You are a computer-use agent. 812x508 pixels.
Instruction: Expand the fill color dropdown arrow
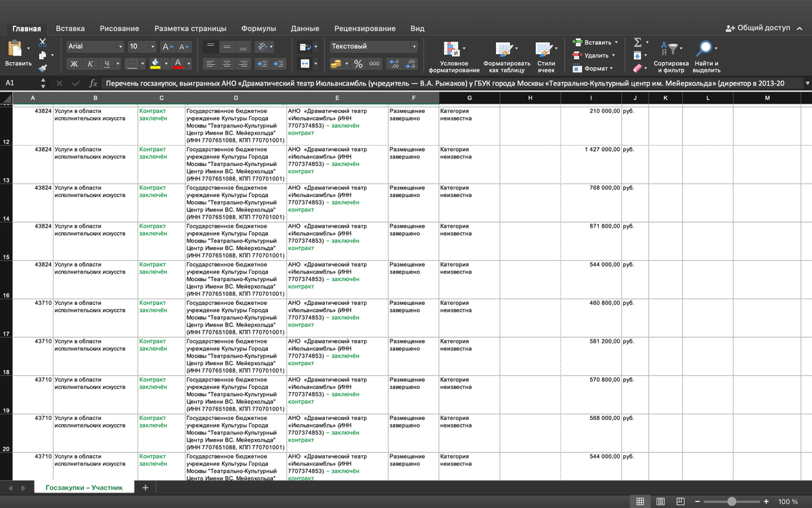point(166,64)
